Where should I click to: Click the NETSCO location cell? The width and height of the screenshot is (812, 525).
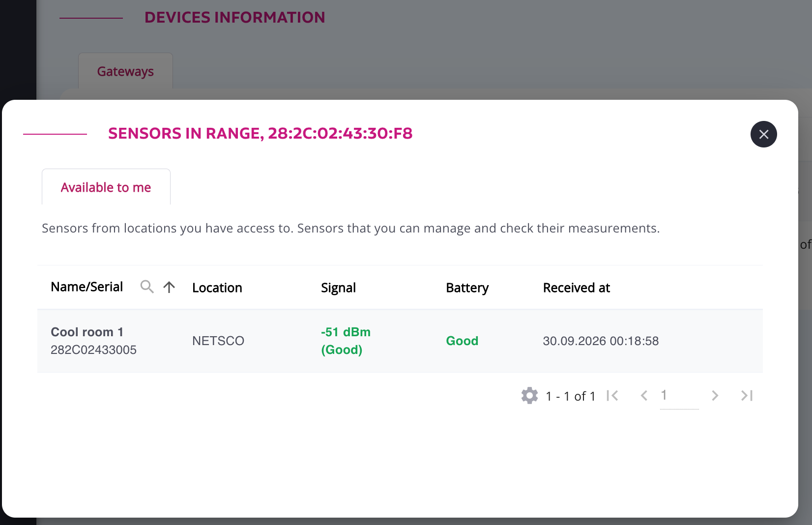pos(218,341)
